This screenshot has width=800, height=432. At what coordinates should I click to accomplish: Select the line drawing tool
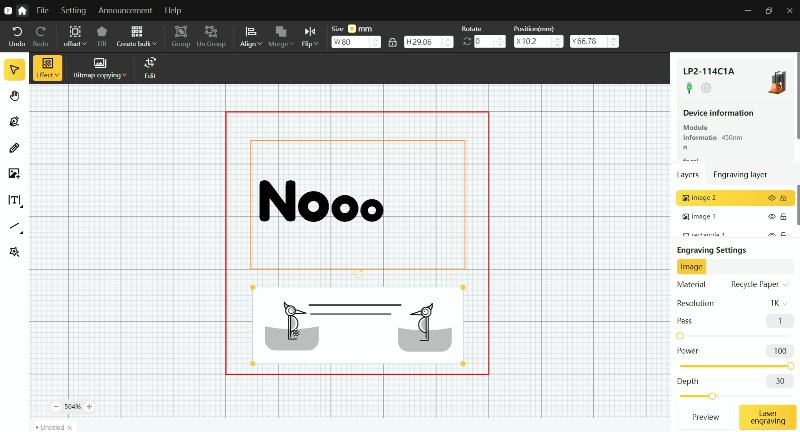point(14,227)
